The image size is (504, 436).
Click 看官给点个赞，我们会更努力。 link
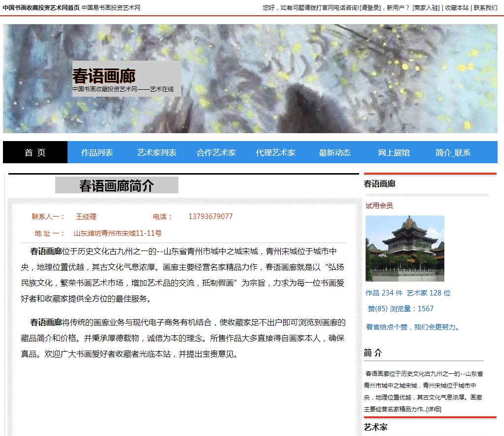point(413,327)
